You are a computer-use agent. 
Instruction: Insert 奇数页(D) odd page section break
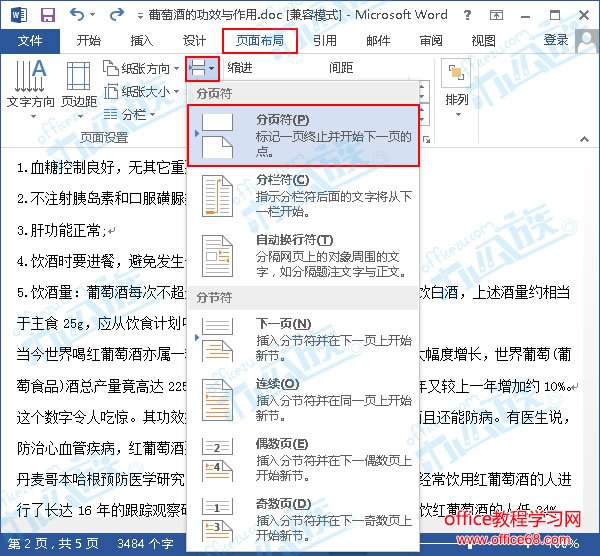pyautogui.click(x=304, y=520)
